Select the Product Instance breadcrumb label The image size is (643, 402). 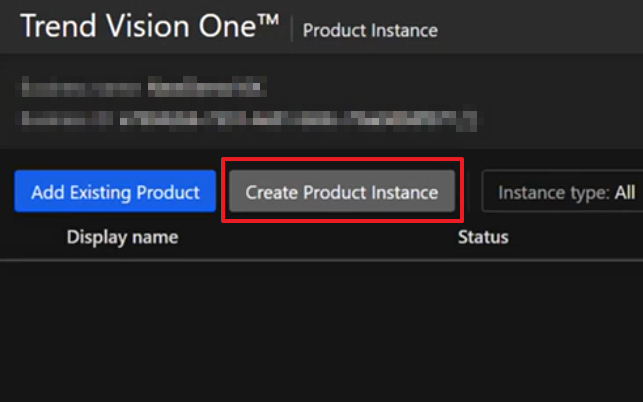[370, 30]
